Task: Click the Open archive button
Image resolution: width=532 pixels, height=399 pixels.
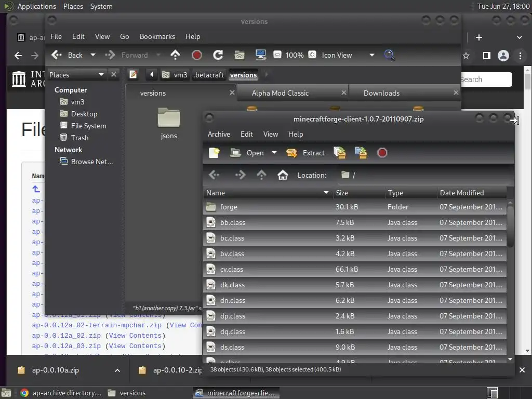Action: pyautogui.click(x=247, y=153)
